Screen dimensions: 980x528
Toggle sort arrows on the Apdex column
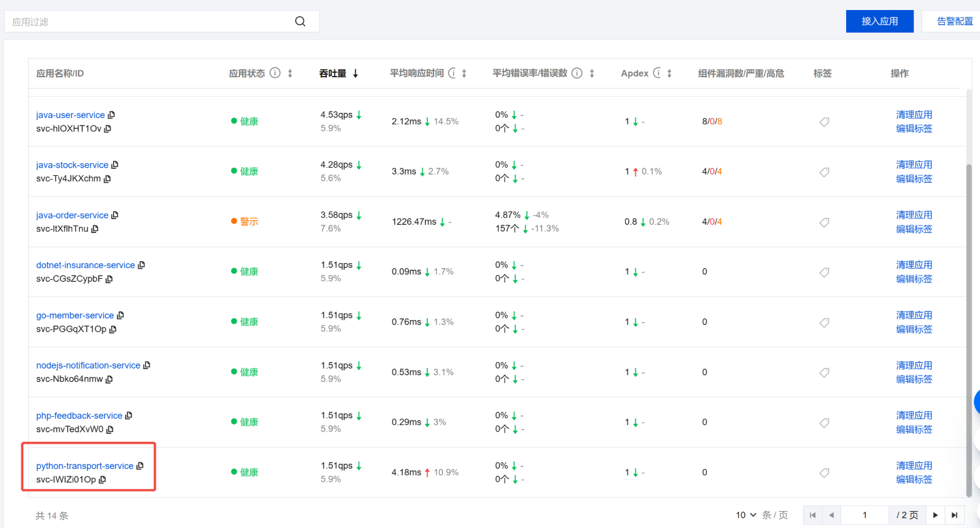click(670, 73)
